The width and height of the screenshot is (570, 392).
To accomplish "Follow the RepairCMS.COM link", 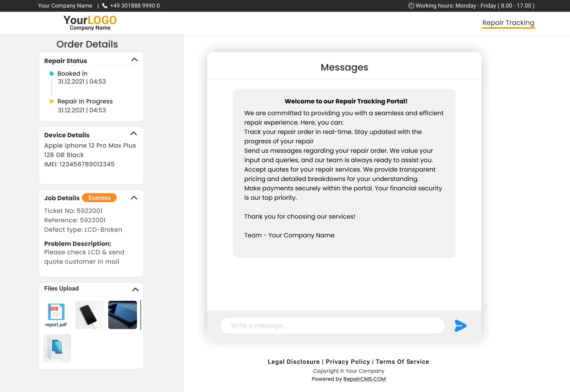I will click(x=364, y=379).
